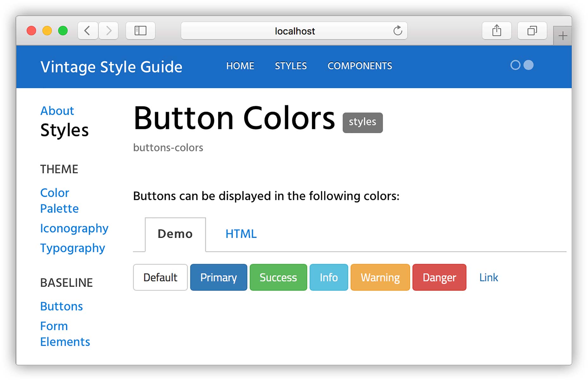Click the Vintage Style Guide title

(x=111, y=67)
